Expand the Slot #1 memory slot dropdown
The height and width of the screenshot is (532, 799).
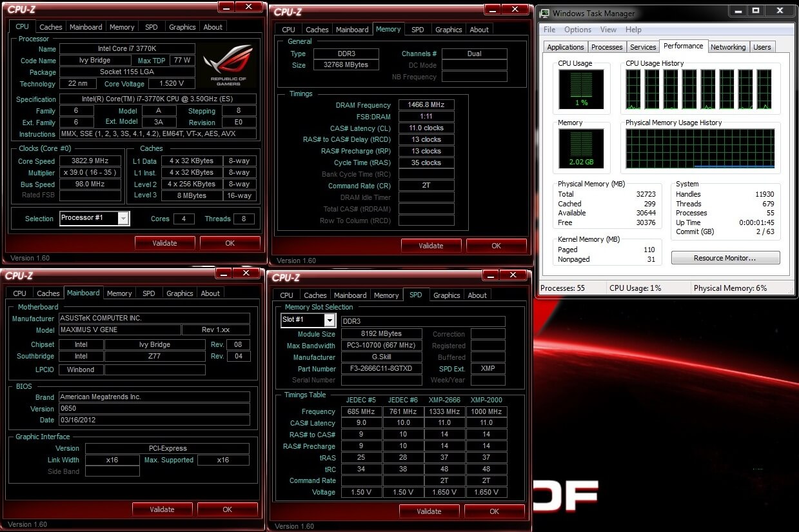[329, 320]
